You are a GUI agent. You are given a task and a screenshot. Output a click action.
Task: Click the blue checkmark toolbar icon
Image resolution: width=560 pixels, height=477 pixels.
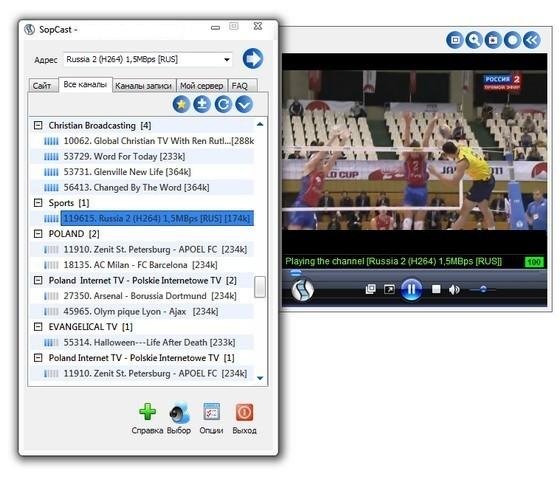pyautogui.click(x=244, y=105)
